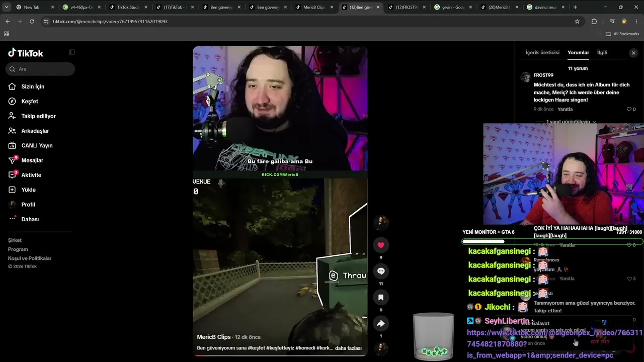This screenshot has height=362, width=644.
Task: Switch to the İlgili tab
Action: pos(602,52)
